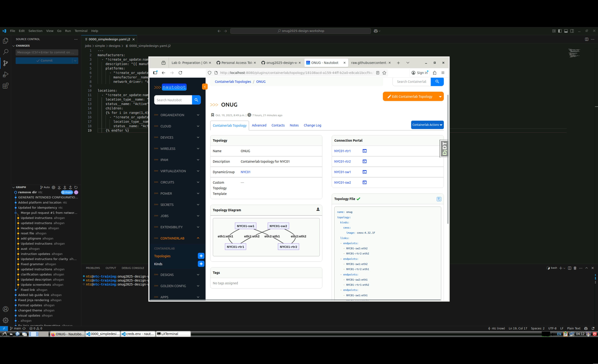Open Extensions view in VS Code activity bar
The height and width of the screenshot is (364, 598).
[5, 86]
